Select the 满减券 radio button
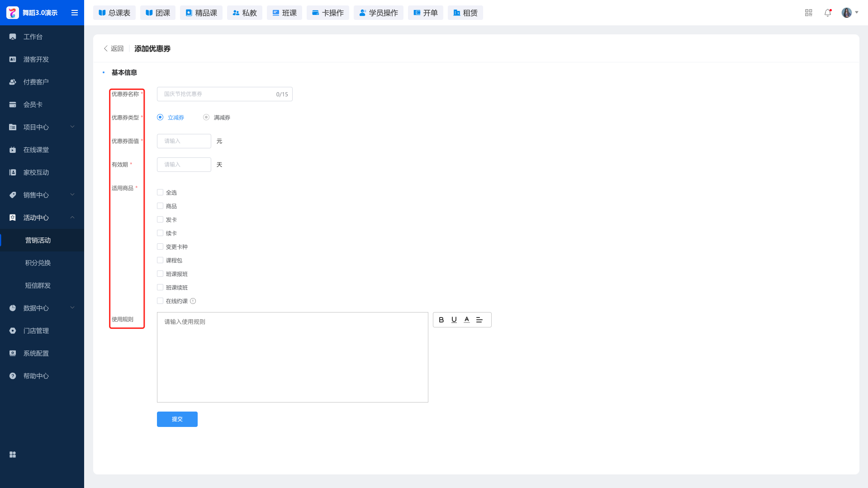 coord(206,117)
